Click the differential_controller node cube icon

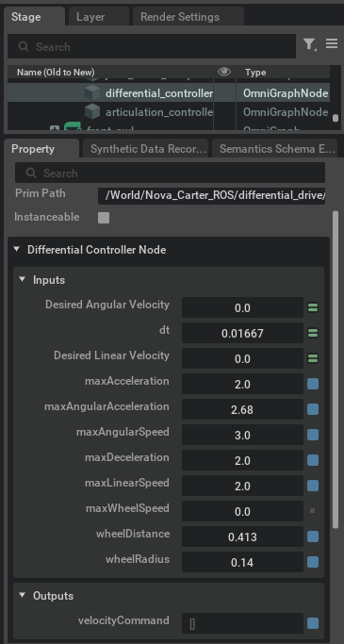coord(92,93)
